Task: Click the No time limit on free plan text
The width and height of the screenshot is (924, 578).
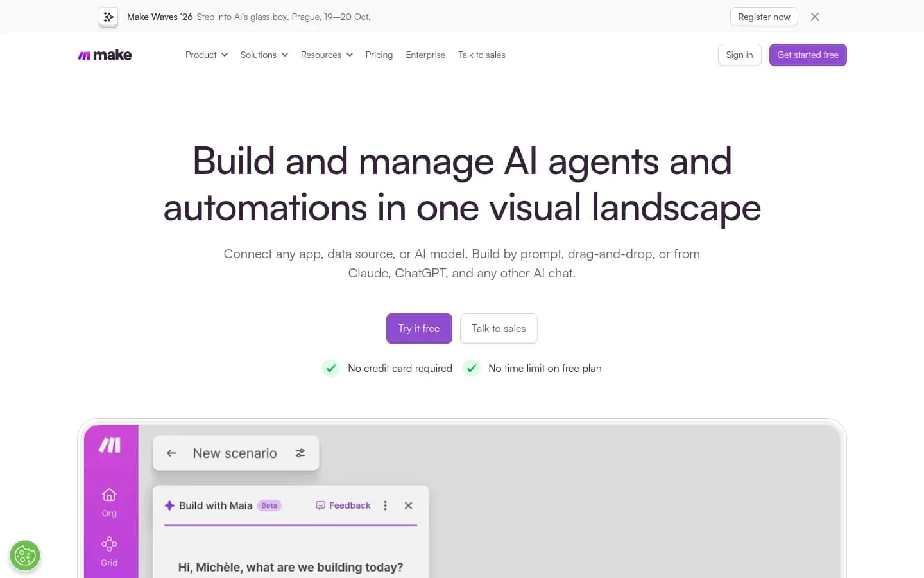Action: 545,368
